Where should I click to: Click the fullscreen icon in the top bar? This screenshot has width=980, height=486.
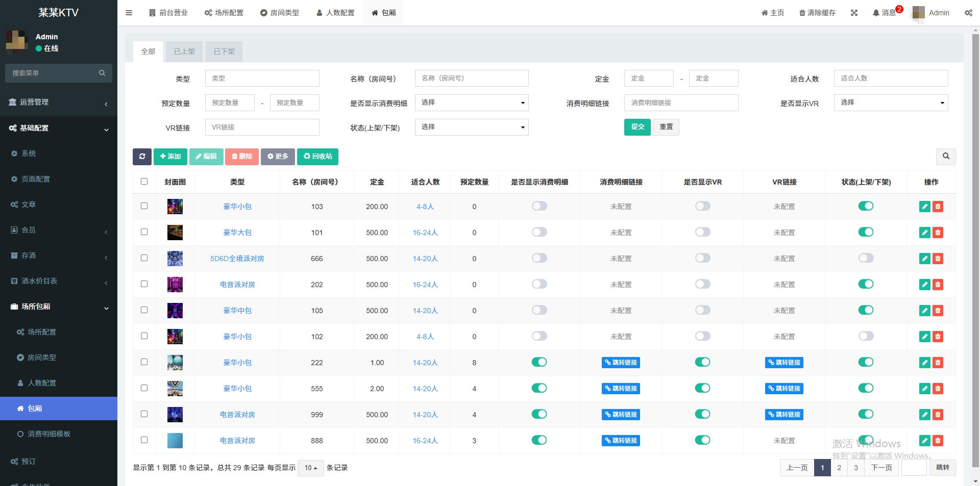click(855, 12)
